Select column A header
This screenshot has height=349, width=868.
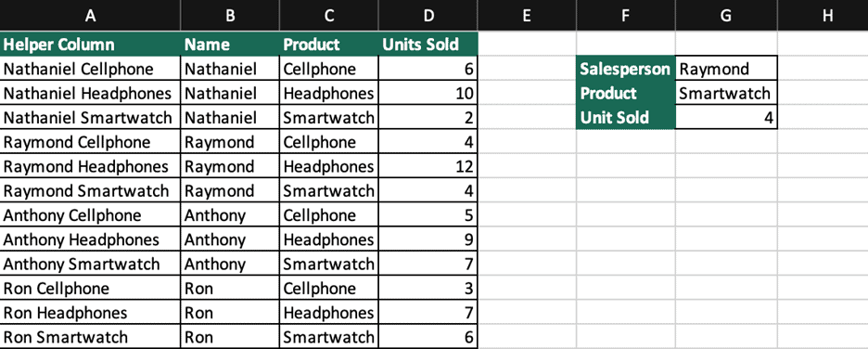coord(90,16)
